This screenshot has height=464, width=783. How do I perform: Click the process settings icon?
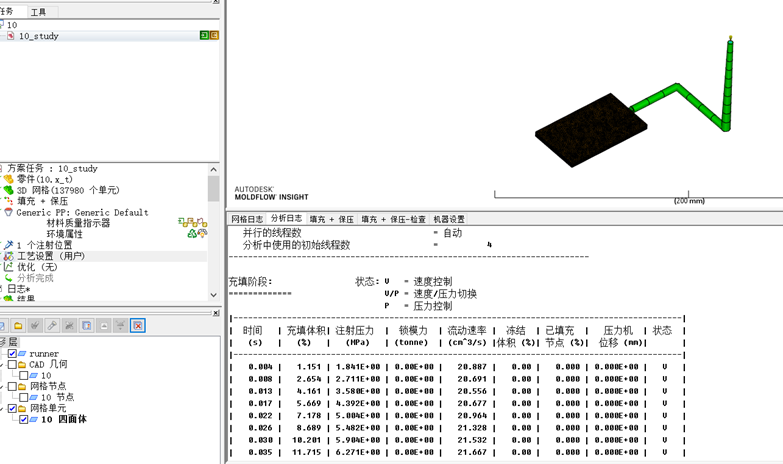pyautogui.click(x=9, y=256)
